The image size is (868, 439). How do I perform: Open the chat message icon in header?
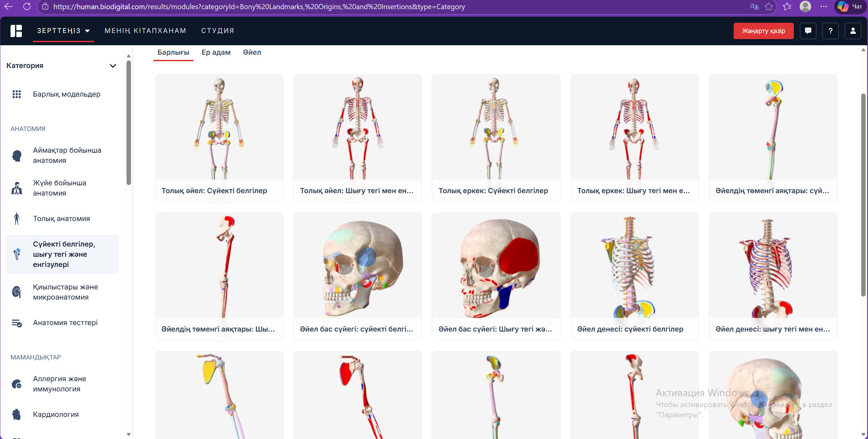coord(808,31)
